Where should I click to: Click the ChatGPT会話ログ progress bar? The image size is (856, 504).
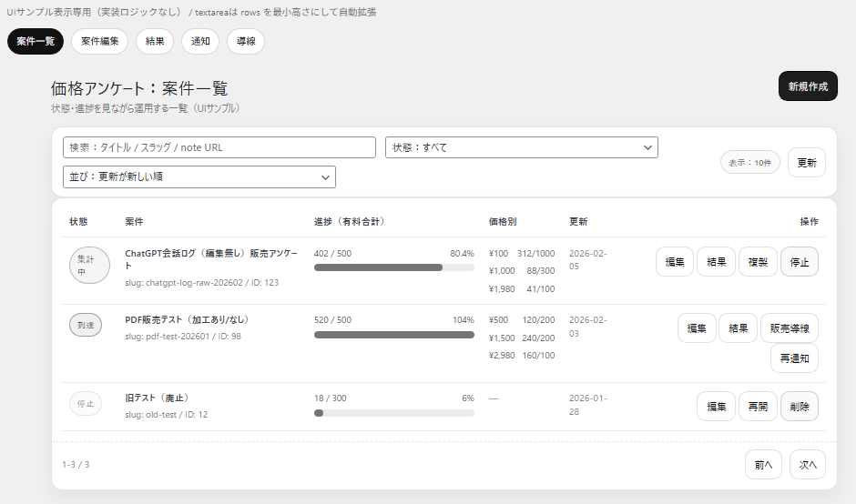tap(393, 268)
